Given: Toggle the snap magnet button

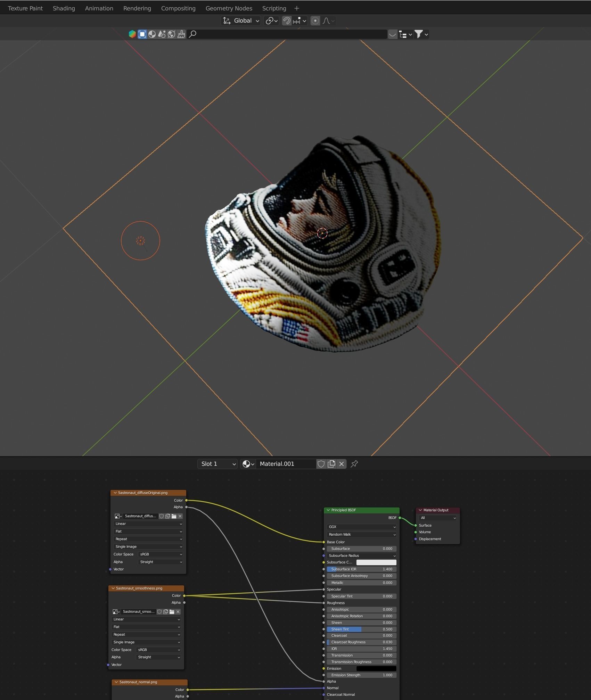Looking at the screenshot, I should (x=287, y=21).
